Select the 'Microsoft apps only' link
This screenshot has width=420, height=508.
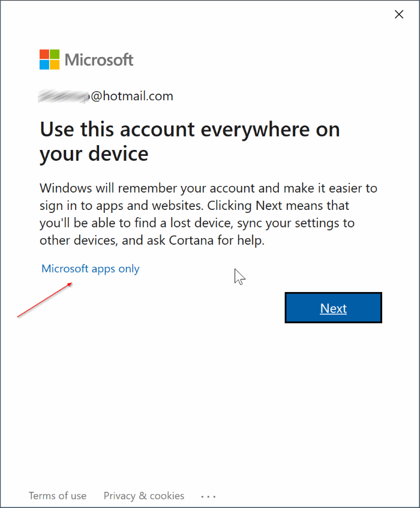90,269
